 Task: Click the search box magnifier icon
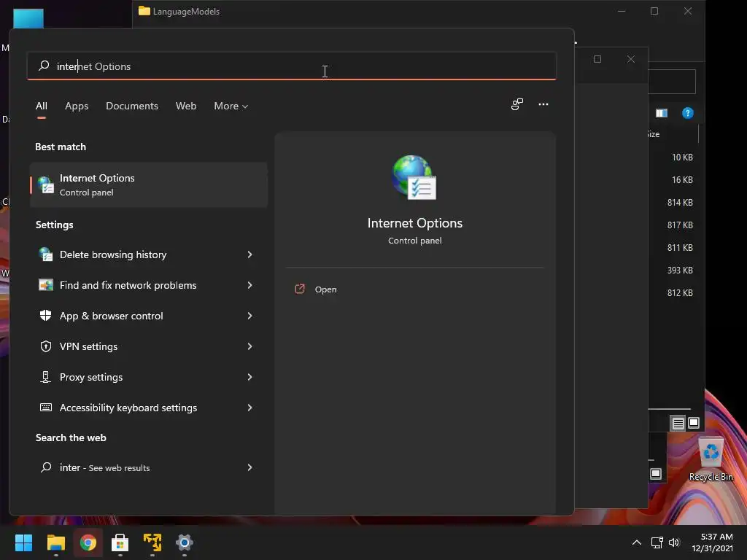click(x=44, y=66)
